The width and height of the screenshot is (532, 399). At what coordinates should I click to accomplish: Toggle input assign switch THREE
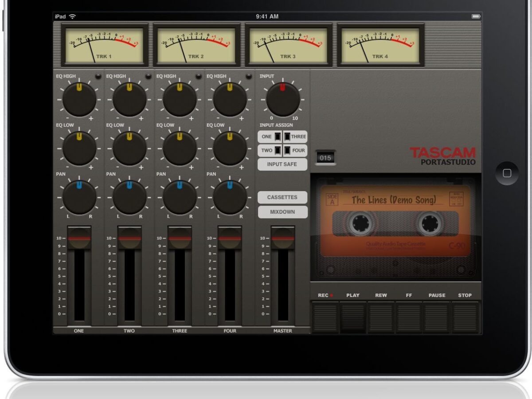click(x=287, y=137)
